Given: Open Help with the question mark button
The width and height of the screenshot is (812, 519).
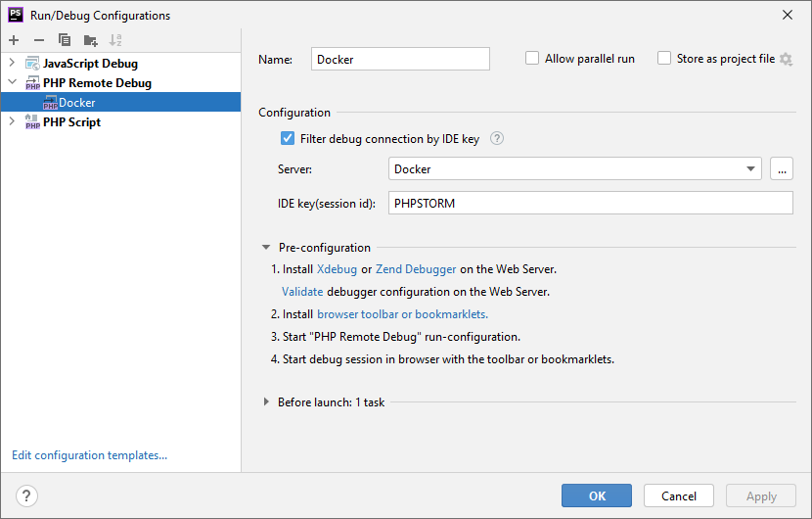Looking at the screenshot, I should (x=26, y=495).
